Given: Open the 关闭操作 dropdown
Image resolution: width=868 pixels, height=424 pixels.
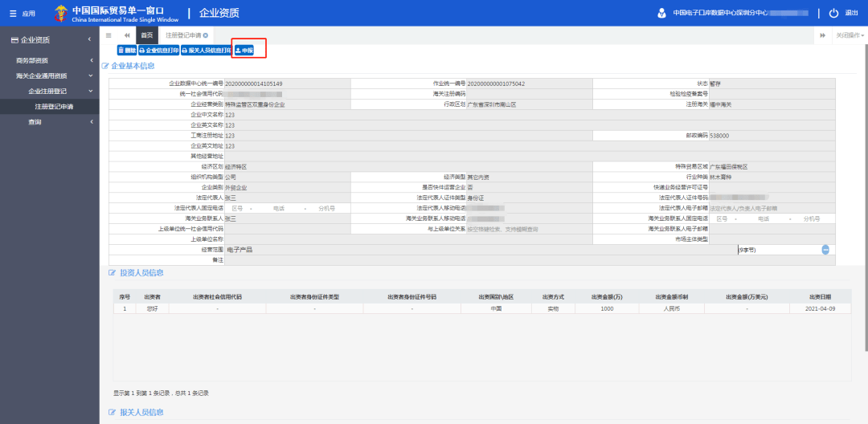Looking at the screenshot, I should click(850, 35).
